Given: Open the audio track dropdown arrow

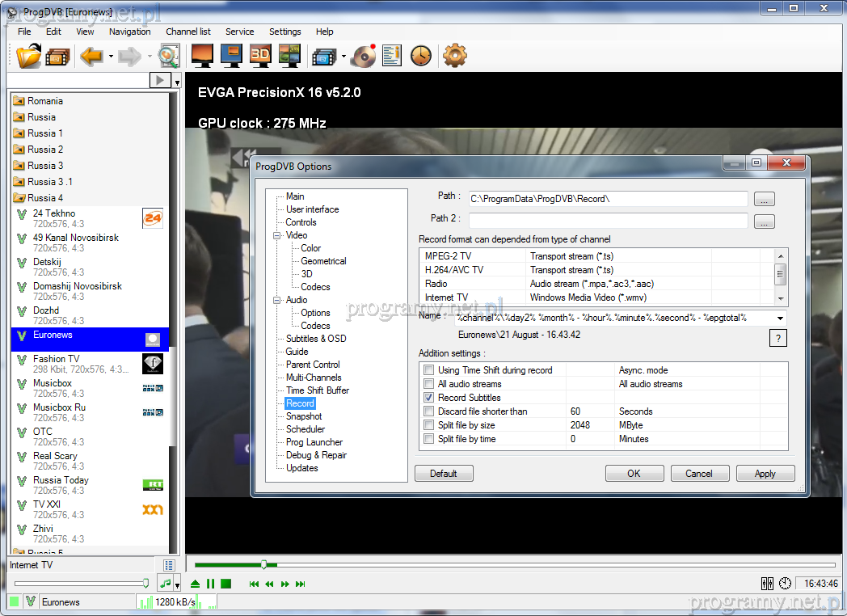Looking at the screenshot, I should 177,584.
